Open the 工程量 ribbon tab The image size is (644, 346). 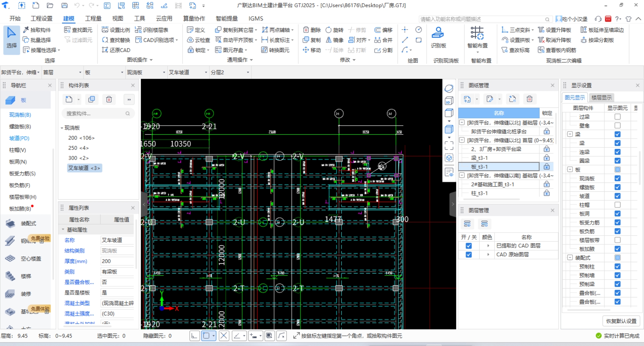pos(93,18)
